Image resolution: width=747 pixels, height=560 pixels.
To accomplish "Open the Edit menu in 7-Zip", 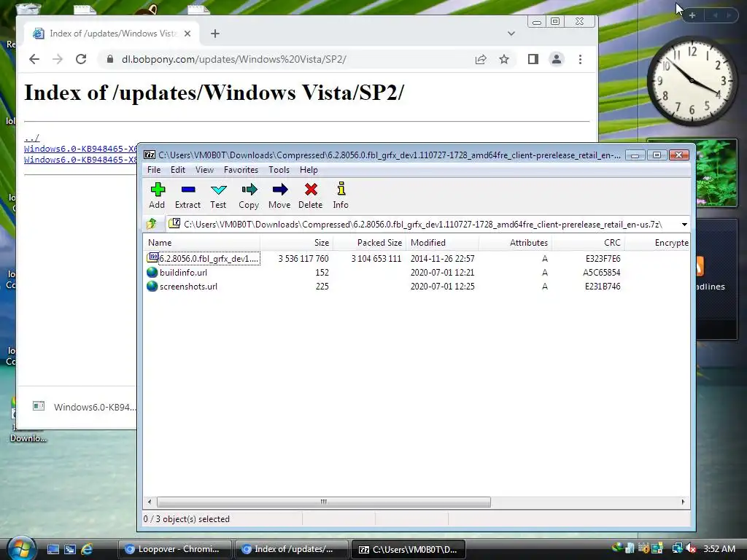I will click(178, 169).
